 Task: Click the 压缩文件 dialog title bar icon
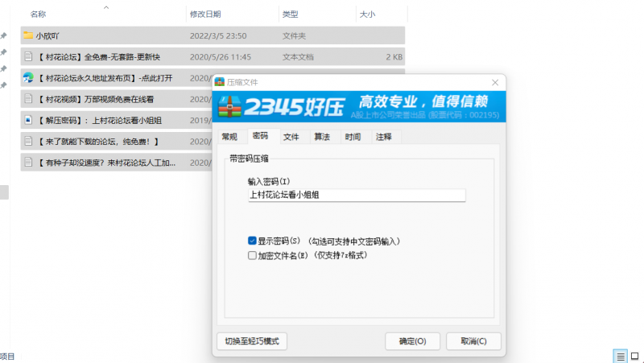(x=221, y=82)
